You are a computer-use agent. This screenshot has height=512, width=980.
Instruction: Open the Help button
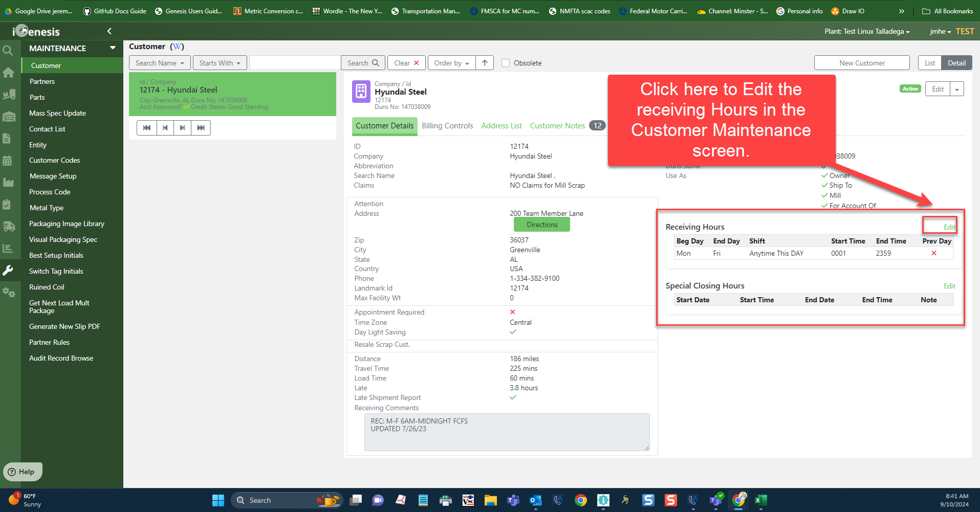pos(23,472)
